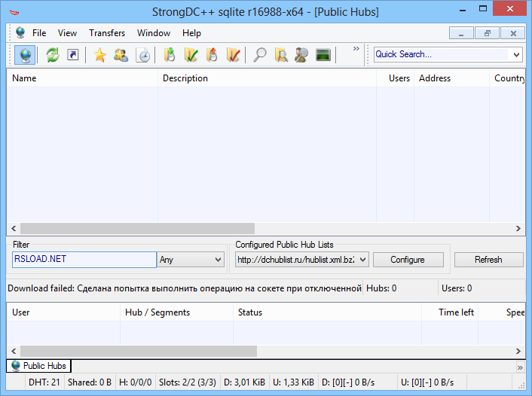This screenshot has width=532, height=396.
Task: Open Favorite Users icon with starred people
Action: pos(121,55)
